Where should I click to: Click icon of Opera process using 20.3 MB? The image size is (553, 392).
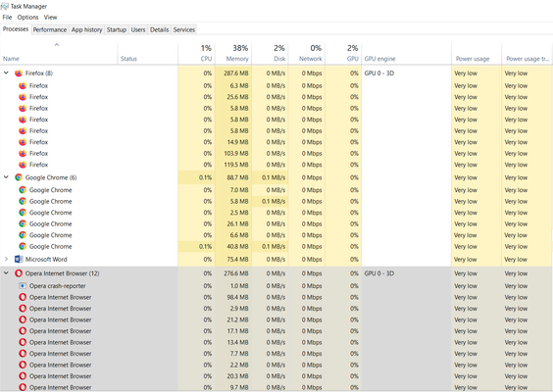point(23,376)
